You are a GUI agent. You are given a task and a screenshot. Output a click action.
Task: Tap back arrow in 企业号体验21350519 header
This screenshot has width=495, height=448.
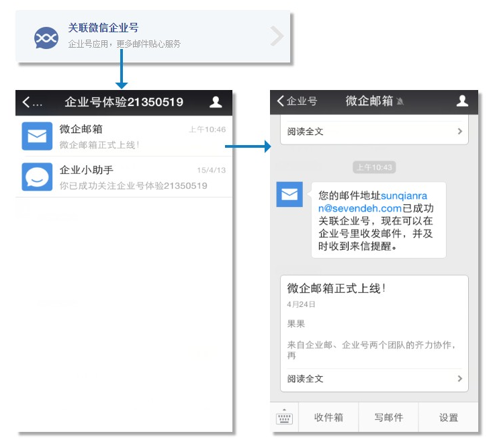[x=27, y=102]
